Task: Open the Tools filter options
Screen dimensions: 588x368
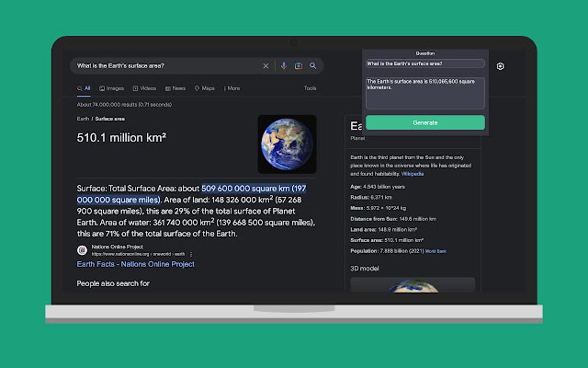Action: tap(310, 88)
